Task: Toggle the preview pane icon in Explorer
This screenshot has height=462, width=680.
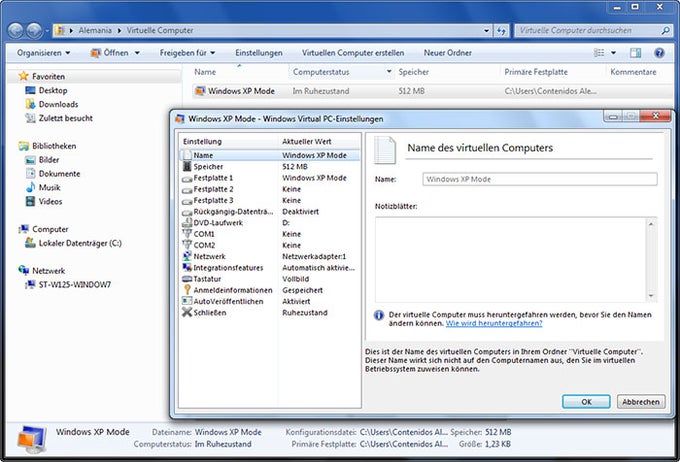Action: click(x=635, y=53)
